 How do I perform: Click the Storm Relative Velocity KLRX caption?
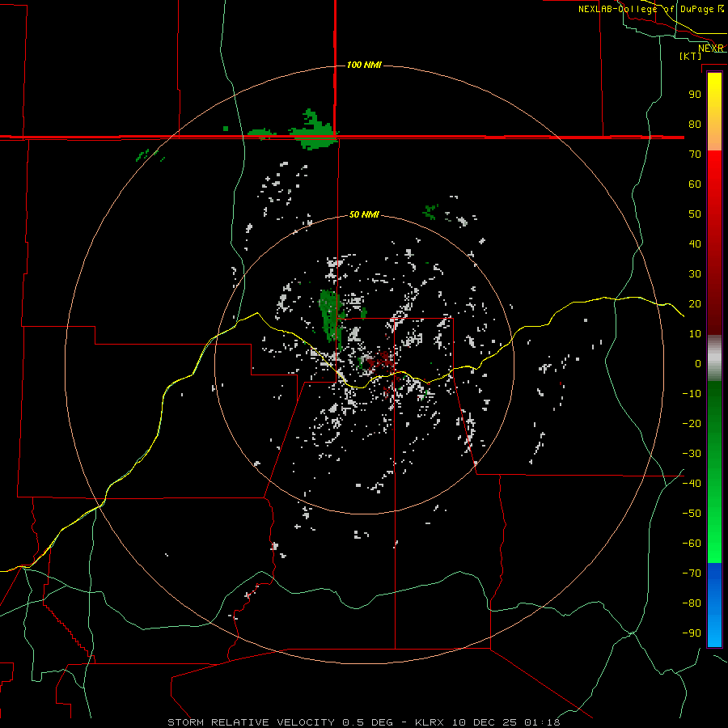(364, 722)
